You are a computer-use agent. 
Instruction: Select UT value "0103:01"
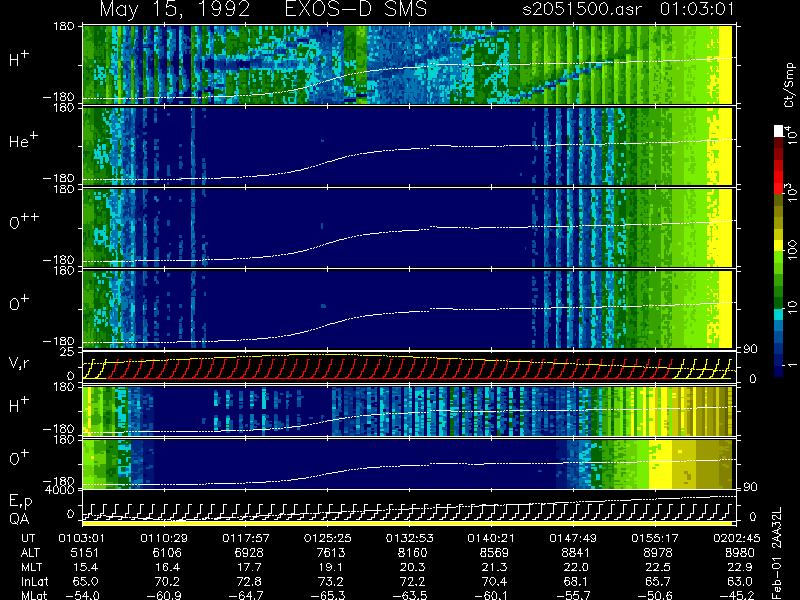(x=79, y=538)
